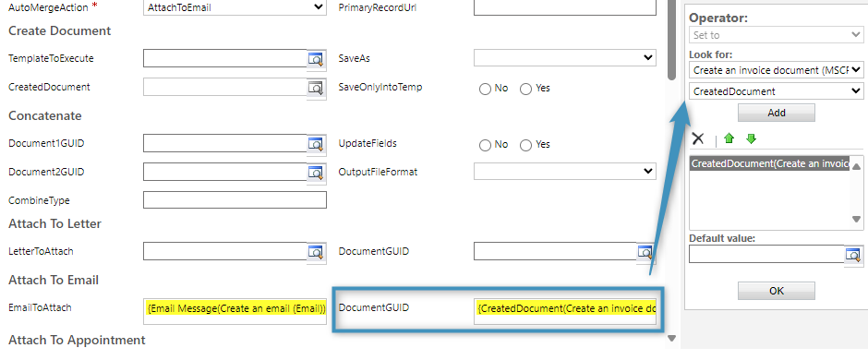Click into LetterToAttach input field
Viewport: 868px width, 360px height.
[x=224, y=251]
